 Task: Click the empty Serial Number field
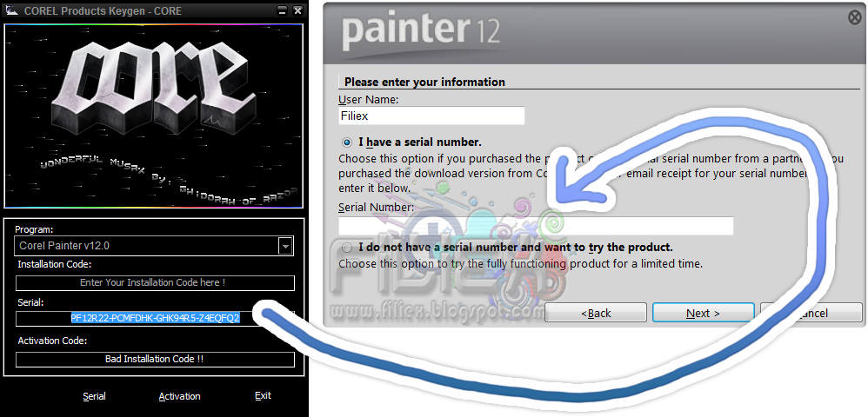click(536, 226)
